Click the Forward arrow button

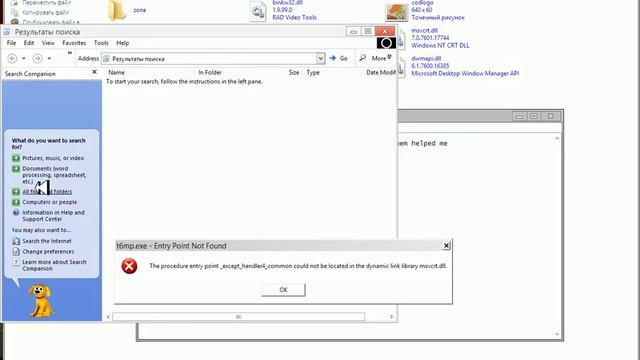(38, 58)
